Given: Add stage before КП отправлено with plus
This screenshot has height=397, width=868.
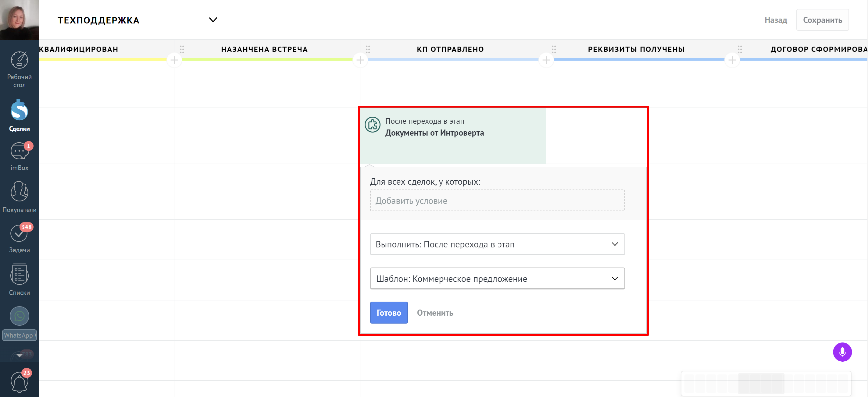Looking at the screenshot, I should (360, 60).
